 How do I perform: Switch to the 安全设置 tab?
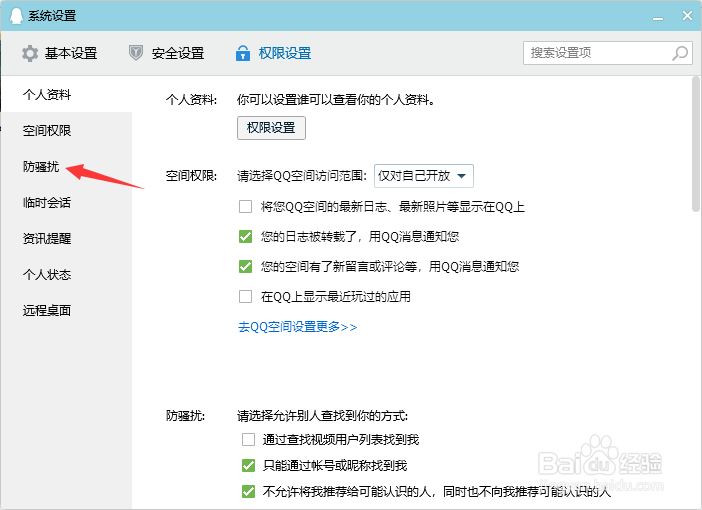pyautogui.click(x=167, y=53)
